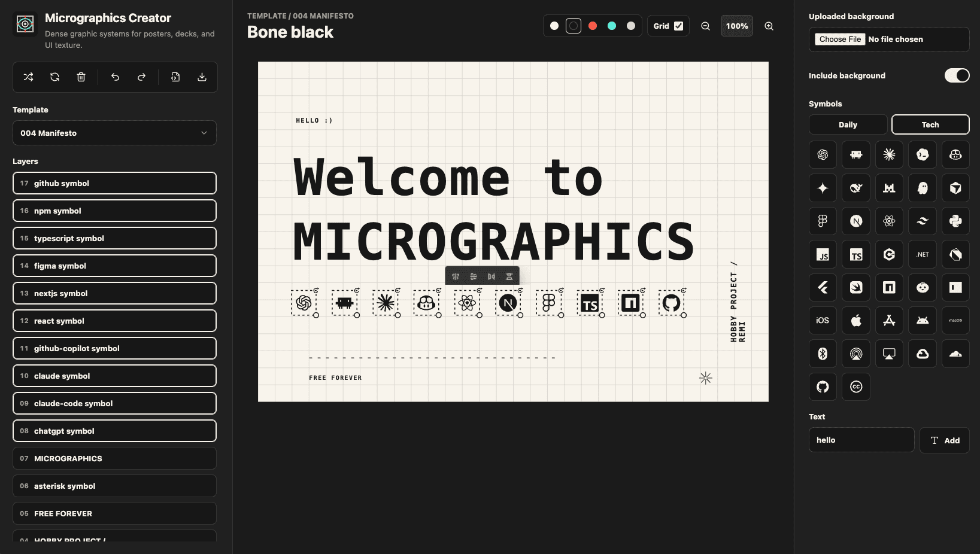Screen dimensions: 980x554
Task: Click the 100% zoom level control
Action: point(737,26)
